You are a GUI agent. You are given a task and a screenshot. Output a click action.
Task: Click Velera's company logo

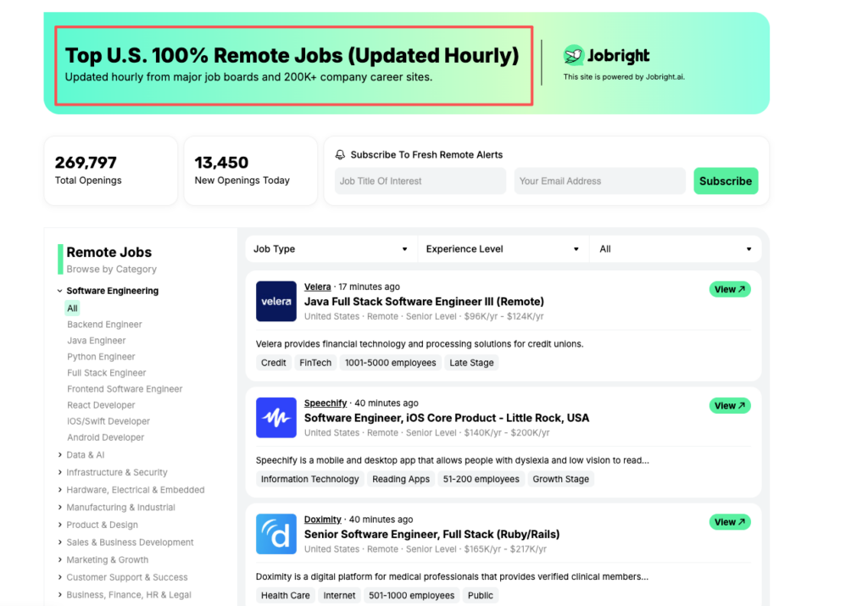click(275, 302)
